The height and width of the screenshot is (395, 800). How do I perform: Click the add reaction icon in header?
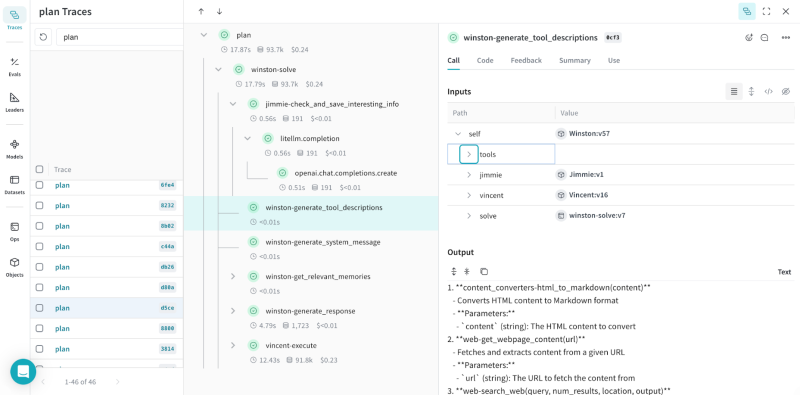point(749,38)
